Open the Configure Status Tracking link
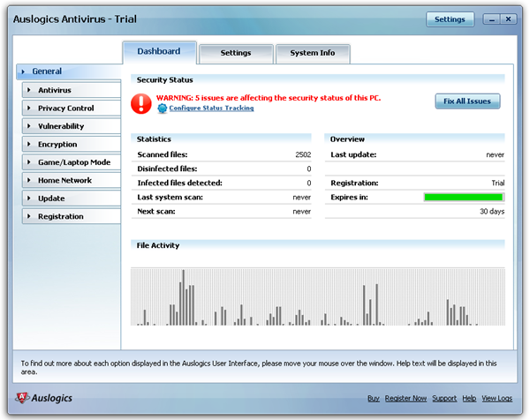This screenshot has width=530, height=420. click(x=211, y=108)
